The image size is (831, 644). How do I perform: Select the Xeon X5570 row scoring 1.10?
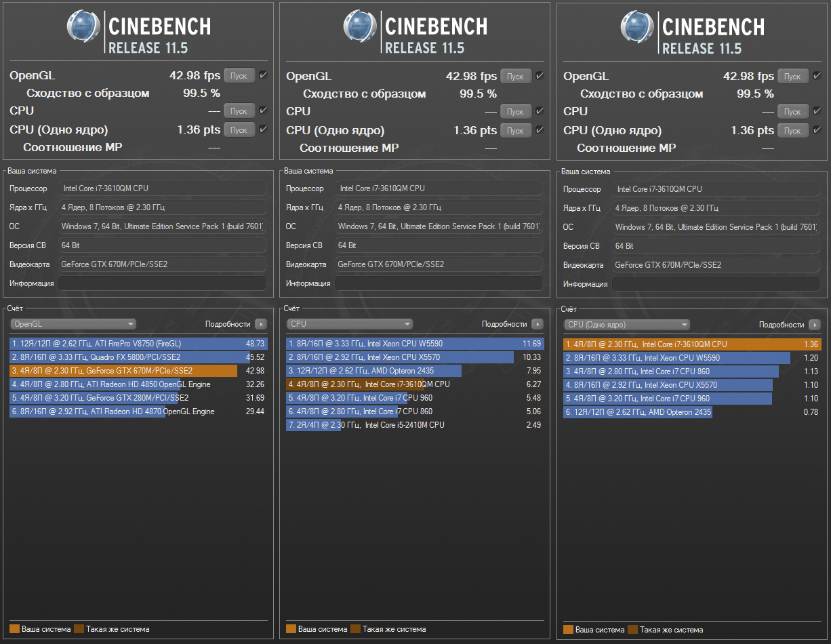point(692,385)
